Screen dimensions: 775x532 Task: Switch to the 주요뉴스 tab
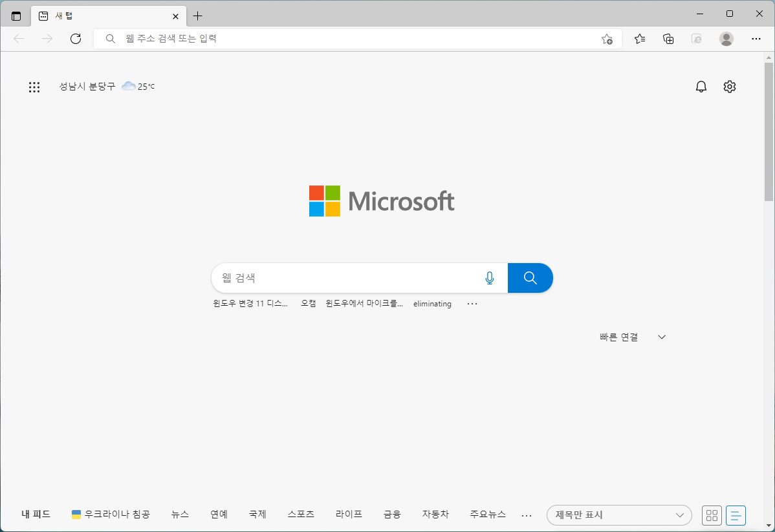[x=488, y=514]
